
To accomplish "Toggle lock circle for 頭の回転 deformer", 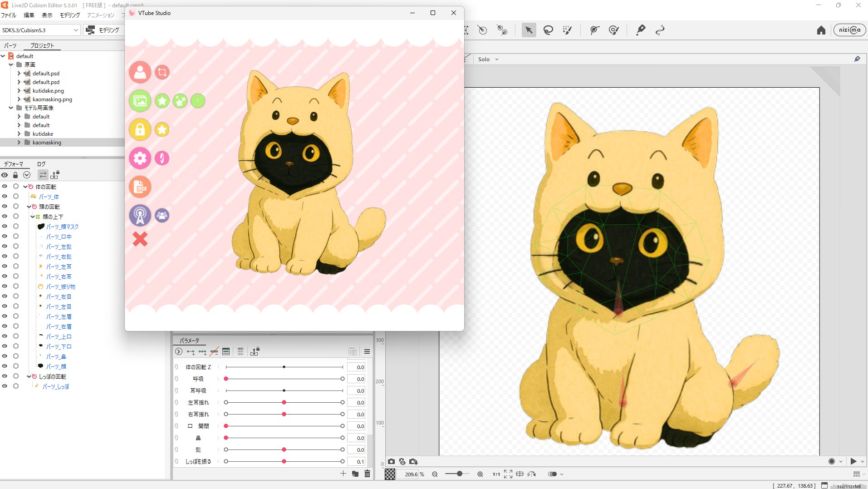I will [x=16, y=207].
